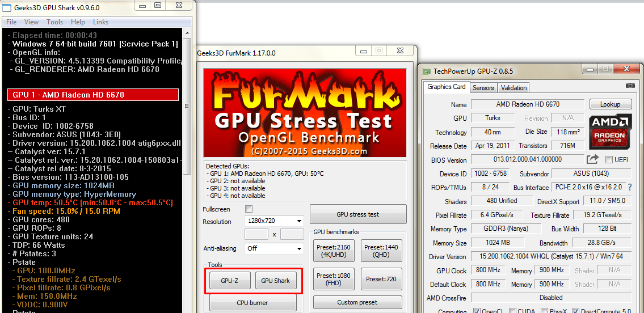Screen dimensions: 644x313
Task: Enable the Fullscreen checkbox in FurMark
Action: click(249, 209)
